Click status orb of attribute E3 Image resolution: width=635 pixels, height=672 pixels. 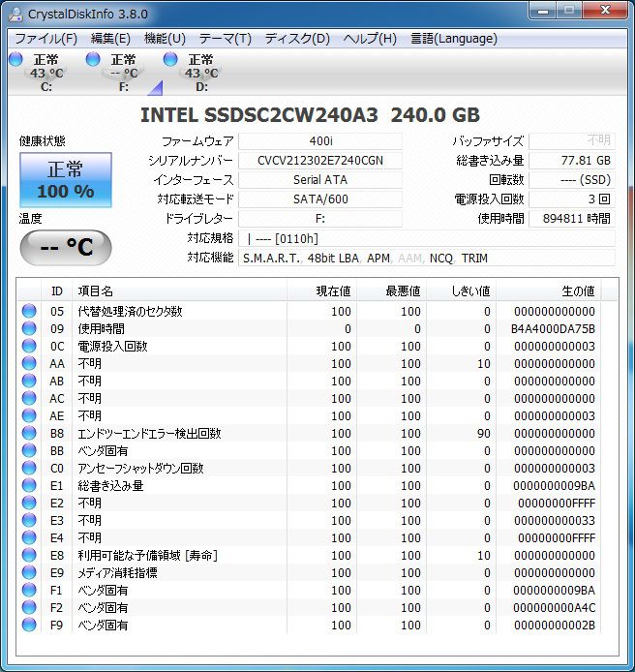click(29, 520)
